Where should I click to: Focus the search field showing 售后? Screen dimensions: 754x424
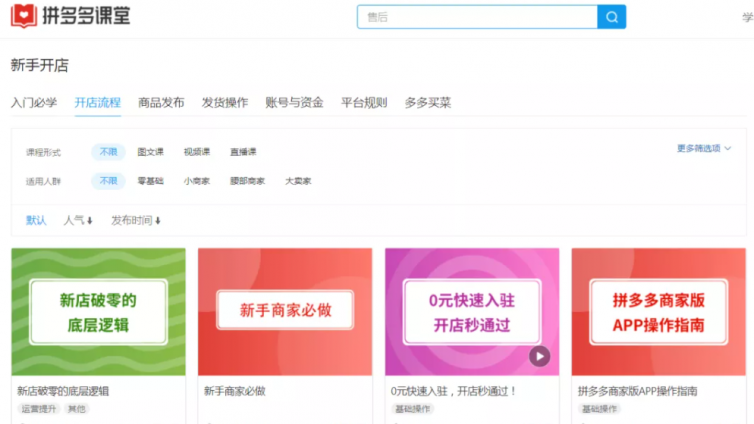tap(477, 17)
